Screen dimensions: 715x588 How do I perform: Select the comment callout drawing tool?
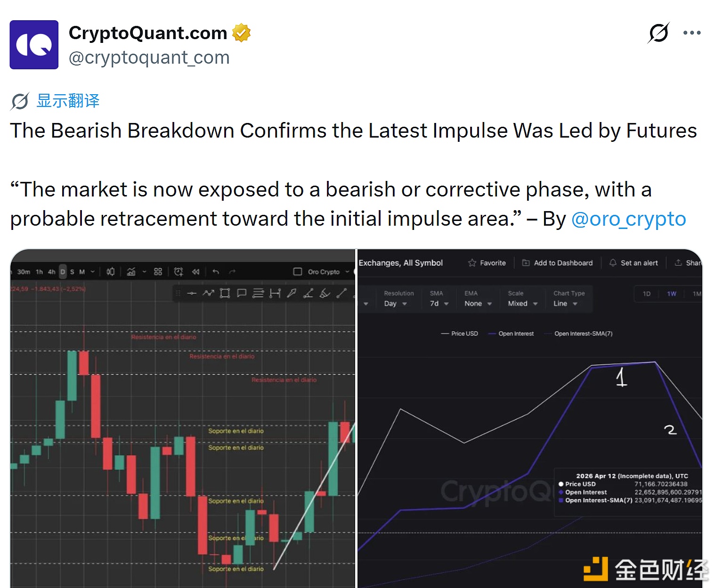coord(242,294)
